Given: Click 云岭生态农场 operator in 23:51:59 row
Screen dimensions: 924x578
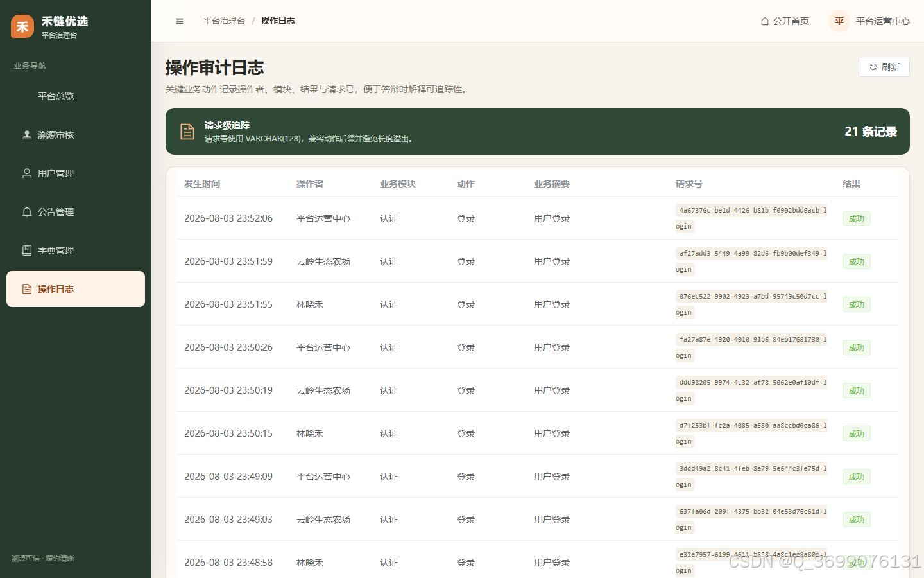Looking at the screenshot, I should 323,261.
